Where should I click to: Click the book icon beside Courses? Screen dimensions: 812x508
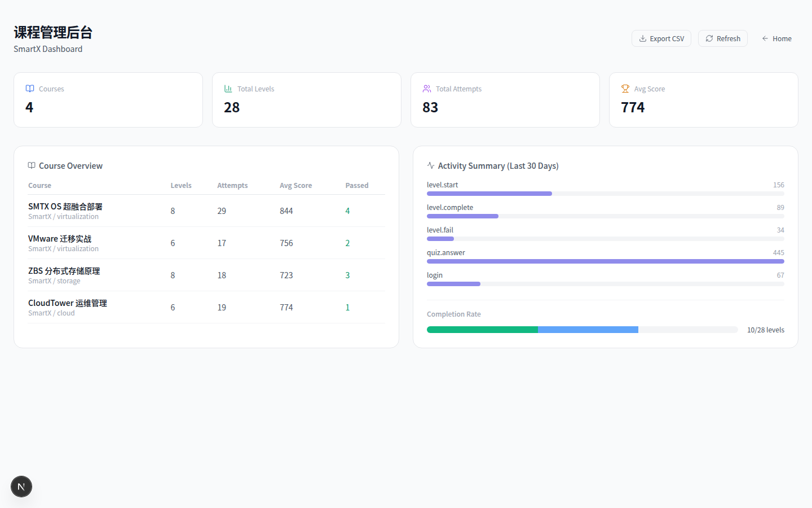tap(30, 89)
